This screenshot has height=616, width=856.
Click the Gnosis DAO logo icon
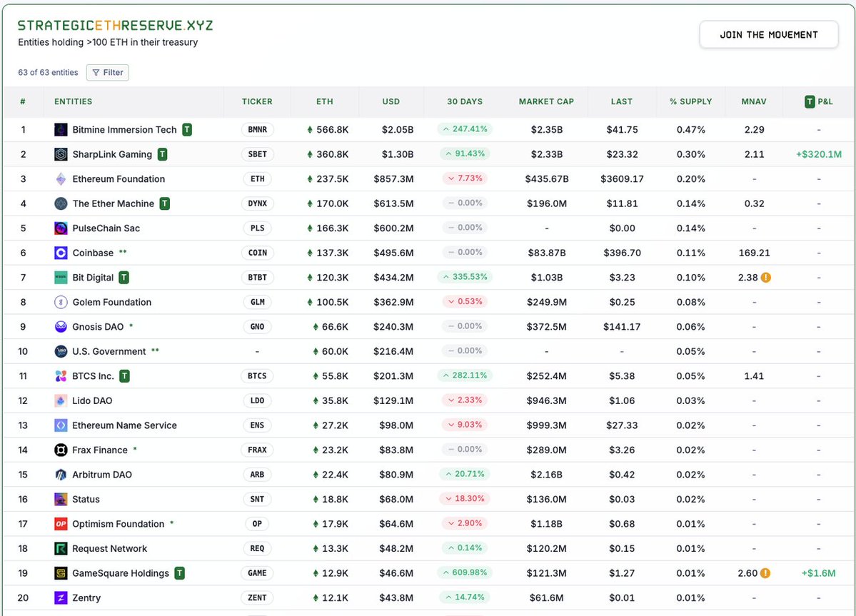point(61,327)
